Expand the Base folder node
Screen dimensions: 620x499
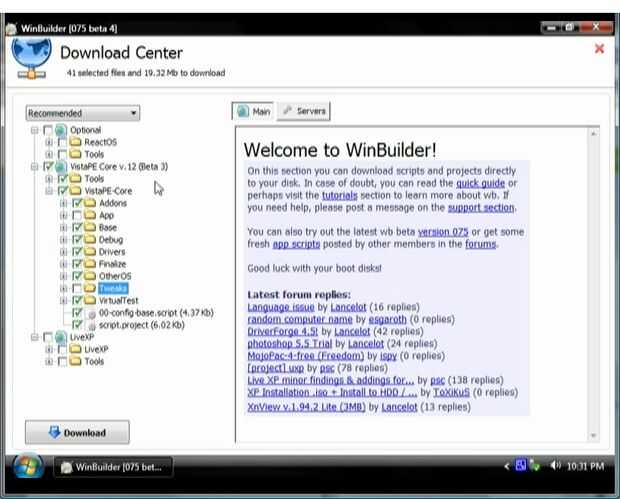point(63,227)
